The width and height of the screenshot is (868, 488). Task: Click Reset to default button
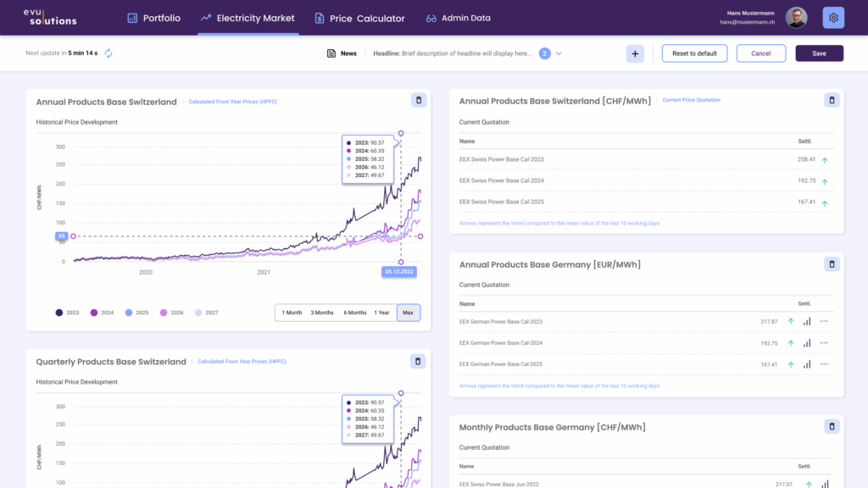coord(694,53)
